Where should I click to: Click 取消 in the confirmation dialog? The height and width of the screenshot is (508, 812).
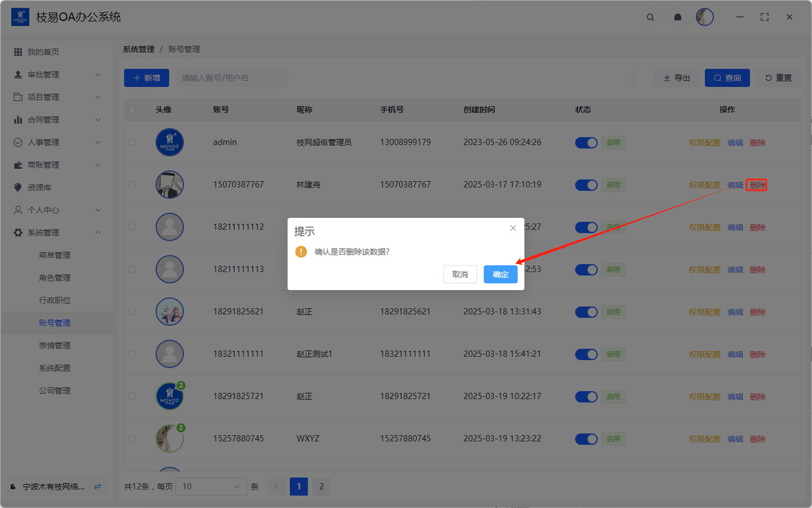460,274
